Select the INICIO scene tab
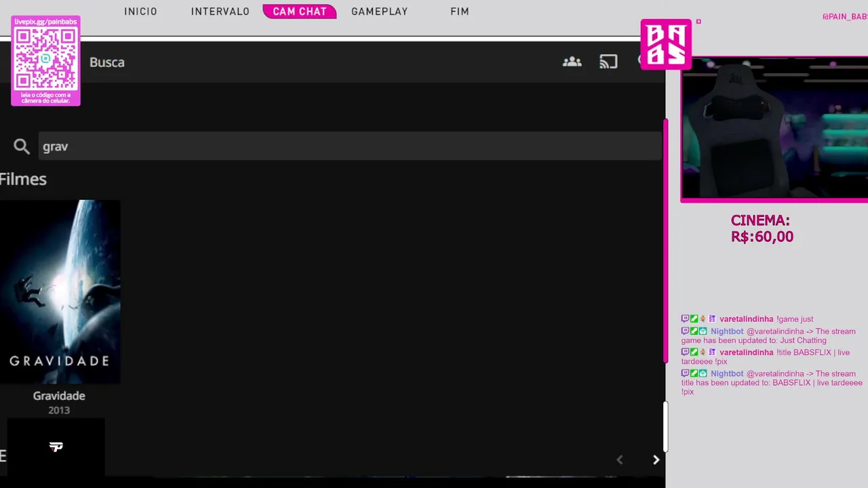The image size is (868, 488). 140,12
